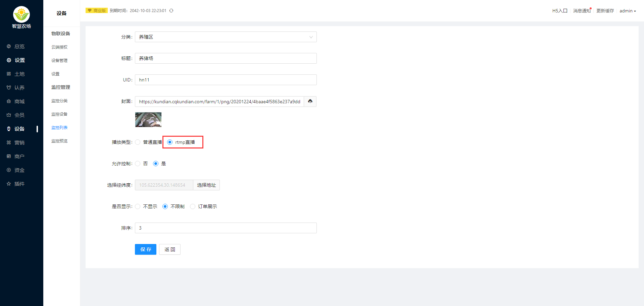Click the 土地 grid icon in sidebar
This screenshot has width=644, height=306.
(x=9, y=74)
